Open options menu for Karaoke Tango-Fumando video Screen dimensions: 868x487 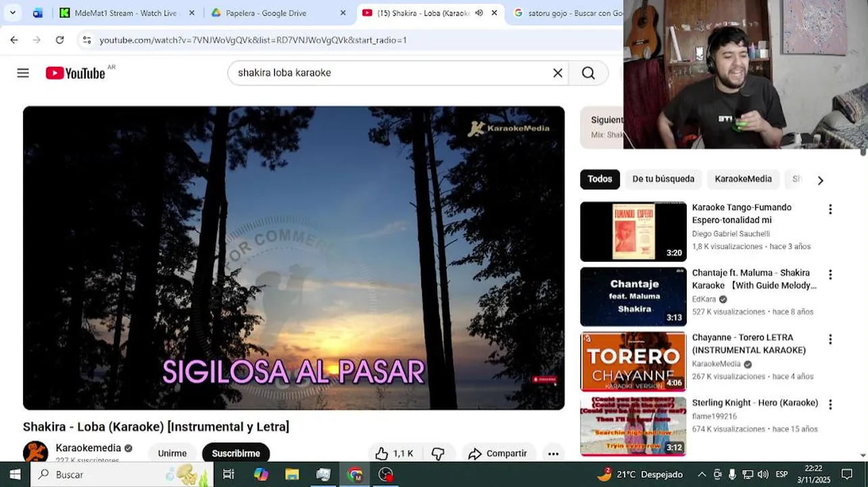(x=830, y=210)
